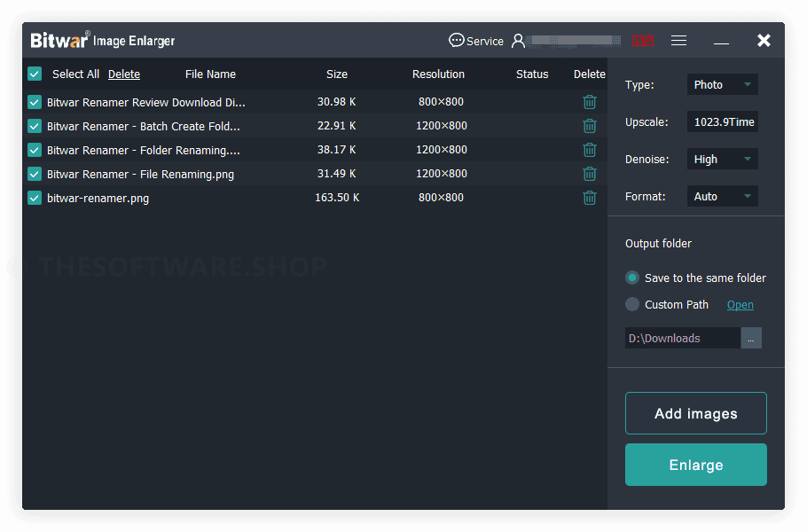Open the Format dropdown set to Auto

[722, 196]
